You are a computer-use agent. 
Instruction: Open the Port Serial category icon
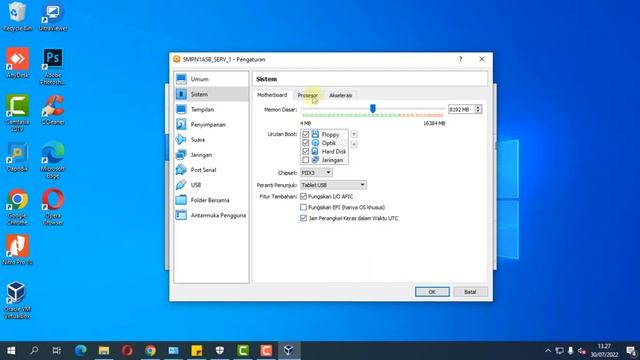[182, 170]
